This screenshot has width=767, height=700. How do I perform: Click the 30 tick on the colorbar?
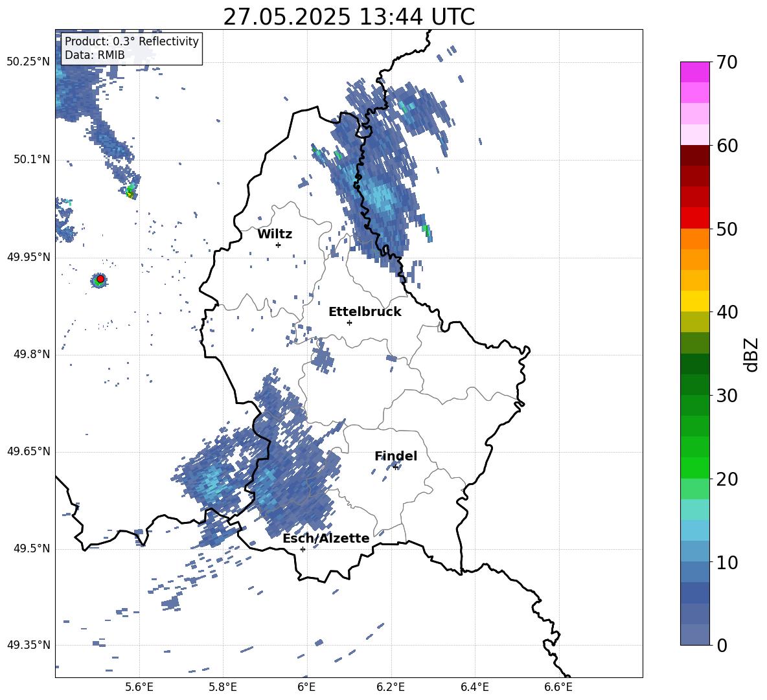point(727,396)
